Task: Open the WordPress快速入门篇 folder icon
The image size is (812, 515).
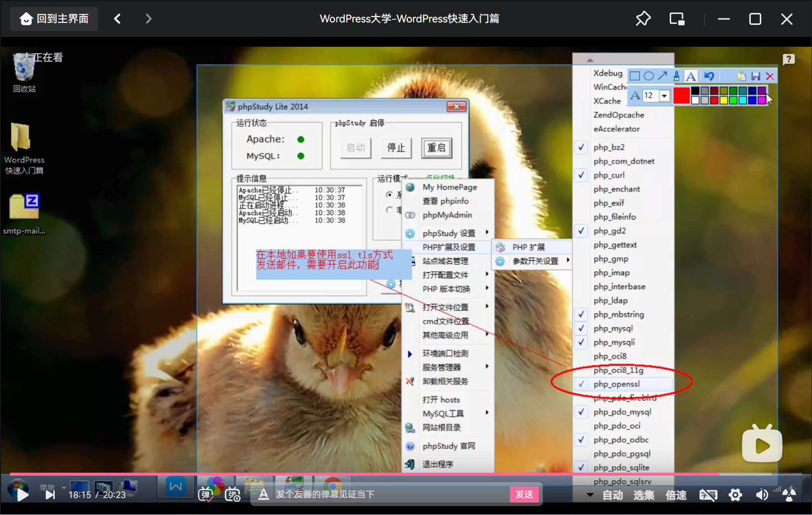Action: coord(24,148)
